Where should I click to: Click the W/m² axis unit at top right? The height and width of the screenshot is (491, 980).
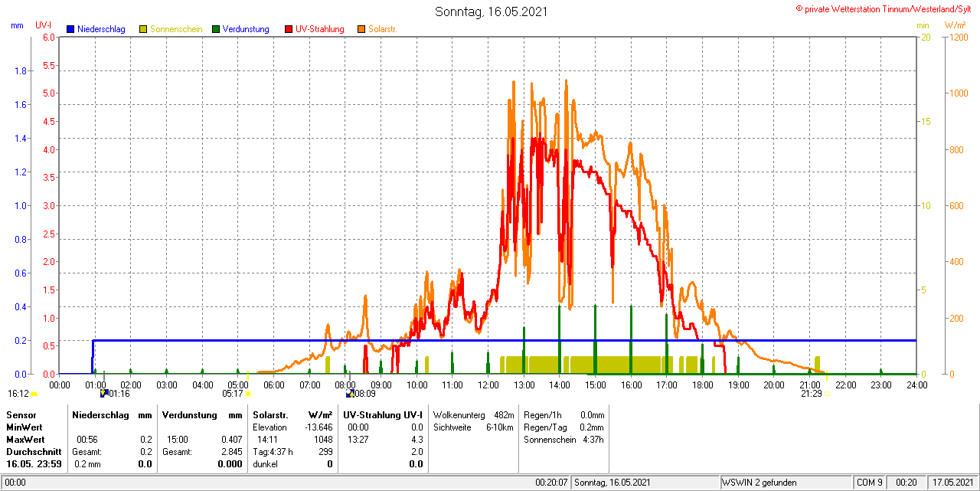pos(955,25)
